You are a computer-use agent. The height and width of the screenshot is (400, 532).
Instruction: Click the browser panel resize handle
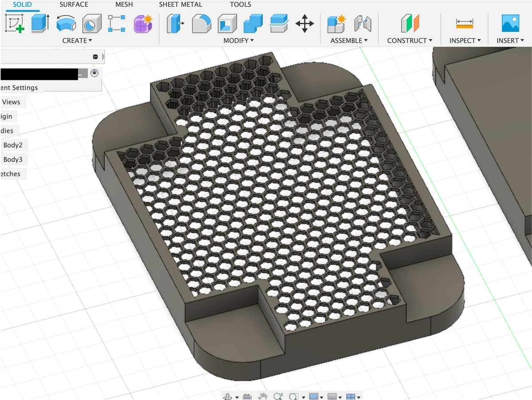pos(103,57)
